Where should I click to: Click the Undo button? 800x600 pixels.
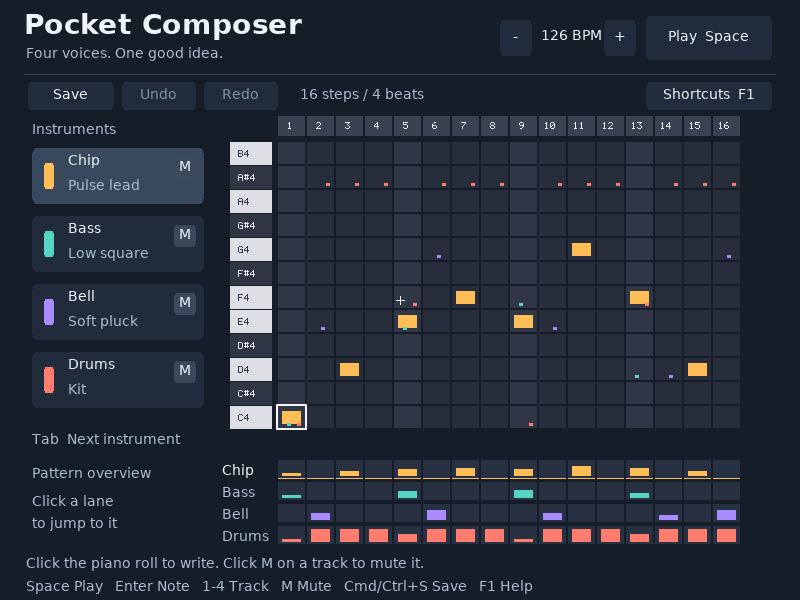(x=159, y=95)
